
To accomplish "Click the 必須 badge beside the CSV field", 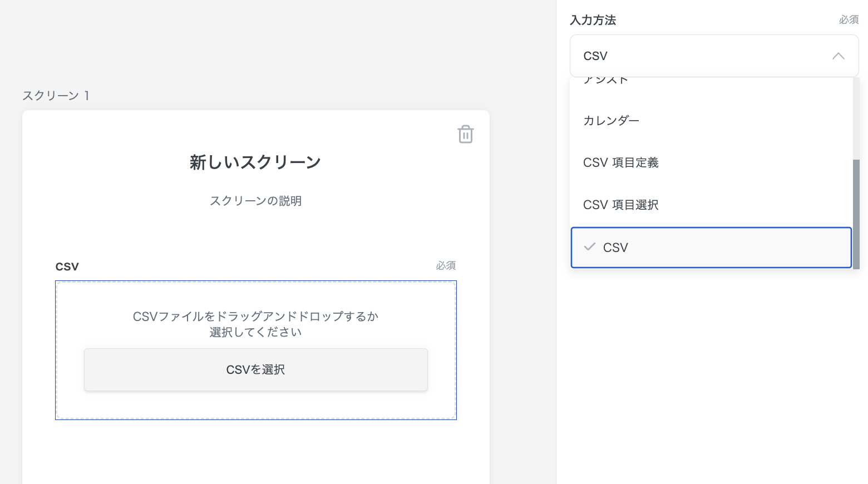I will pyautogui.click(x=446, y=266).
